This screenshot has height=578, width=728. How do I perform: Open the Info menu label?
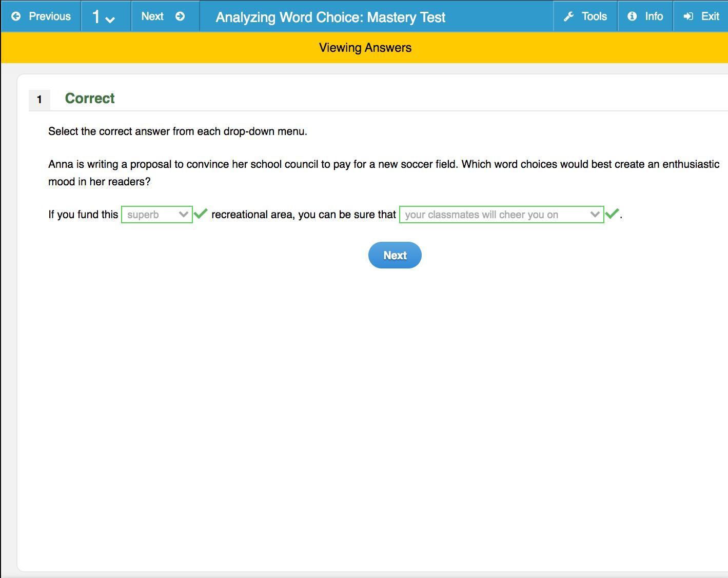(654, 16)
